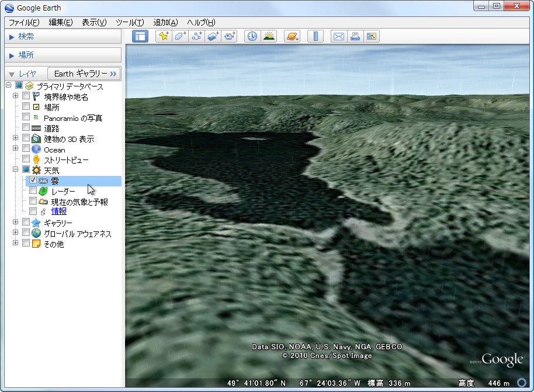Screen dimensions: 534x392
Task: Check the 建物の 3D 表示 checkbox
Action: 26,138
